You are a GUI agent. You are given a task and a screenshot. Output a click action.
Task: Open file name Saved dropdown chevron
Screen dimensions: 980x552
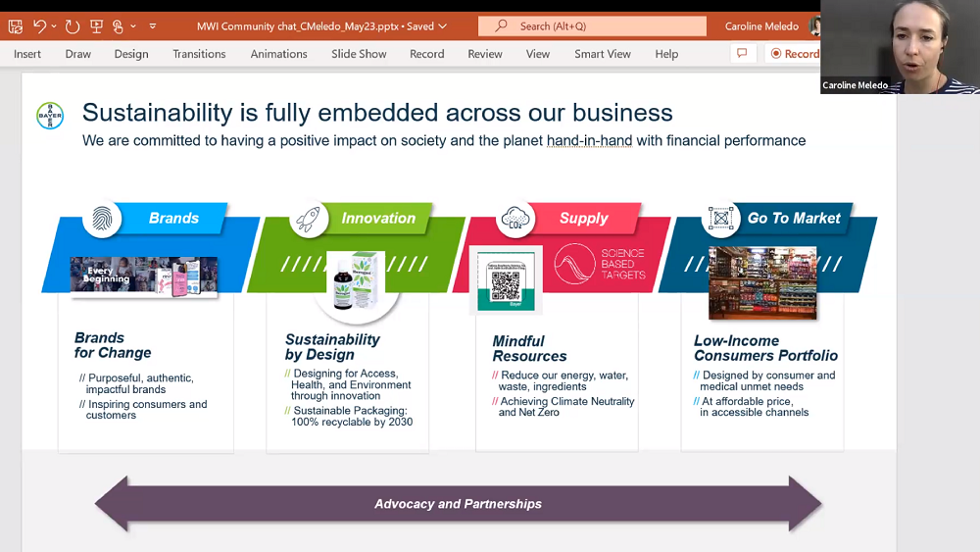(x=443, y=26)
